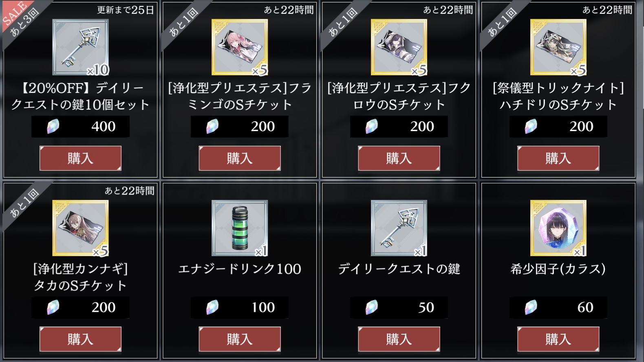Click the 希少因子(カラス) item name
Screen dimensions: 644x362
point(558,269)
